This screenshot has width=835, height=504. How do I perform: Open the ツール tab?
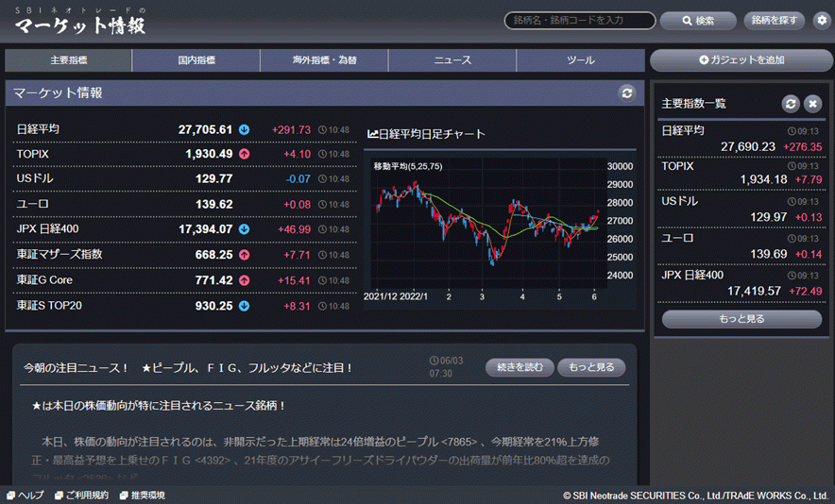click(x=581, y=60)
